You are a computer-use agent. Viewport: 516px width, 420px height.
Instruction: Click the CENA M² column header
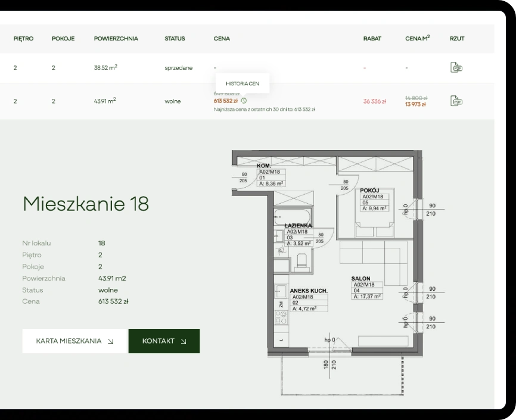point(417,39)
